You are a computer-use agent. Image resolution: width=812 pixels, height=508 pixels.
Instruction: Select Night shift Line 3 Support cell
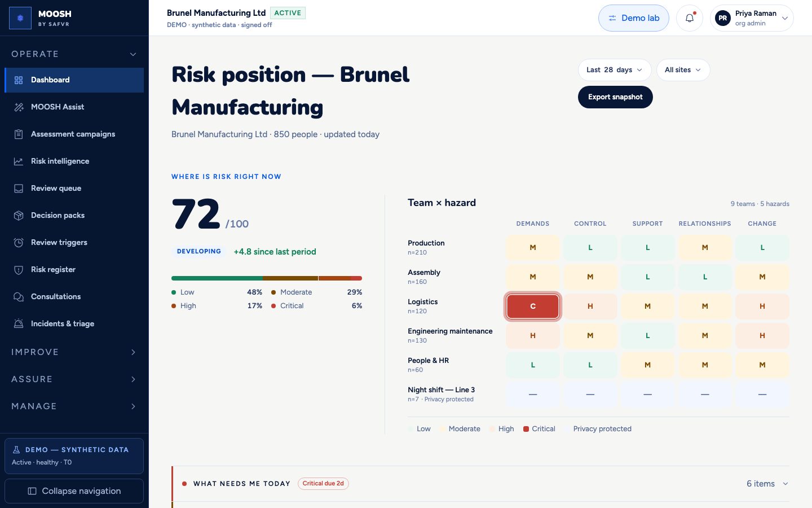pyautogui.click(x=647, y=395)
